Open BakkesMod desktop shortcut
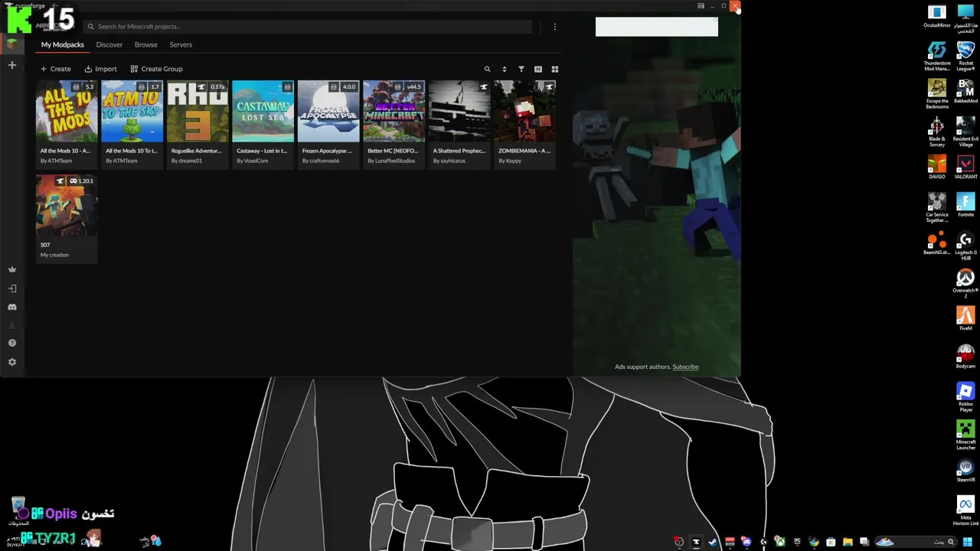980x551 pixels. tap(965, 92)
